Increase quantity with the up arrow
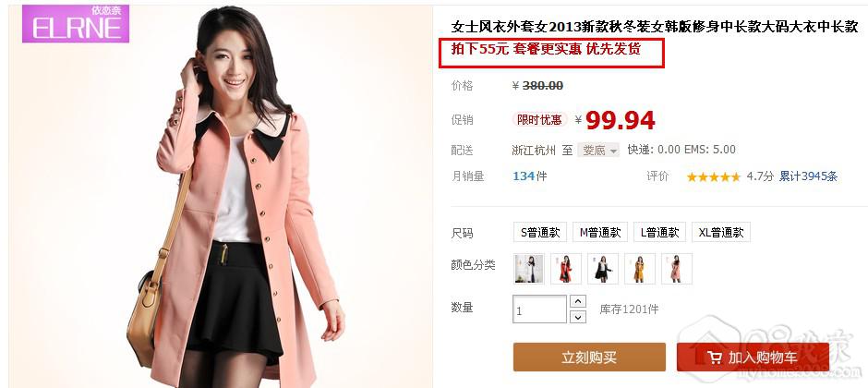Screen dimensions: 868x388 click(x=577, y=302)
